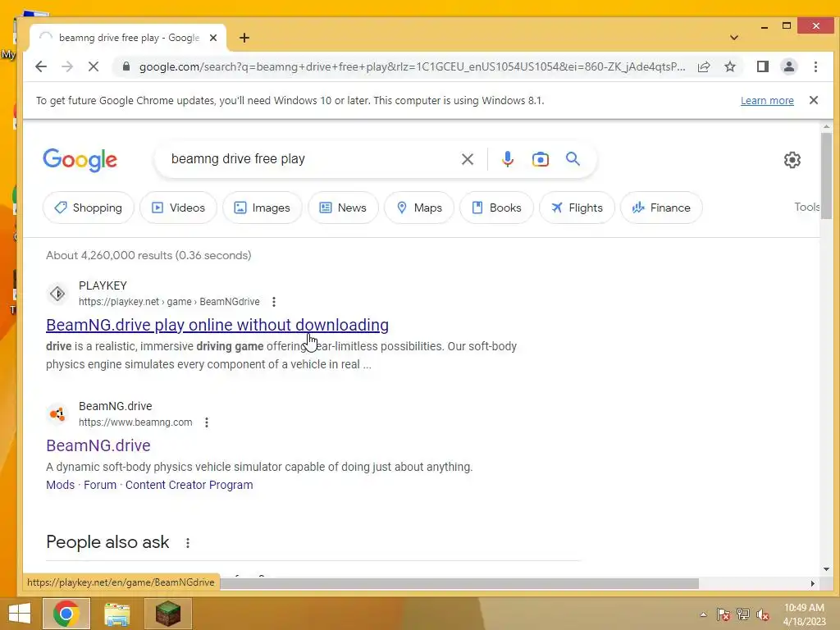Click the BeamNG.drive site favicon
This screenshot has height=630, width=840.
click(x=57, y=414)
